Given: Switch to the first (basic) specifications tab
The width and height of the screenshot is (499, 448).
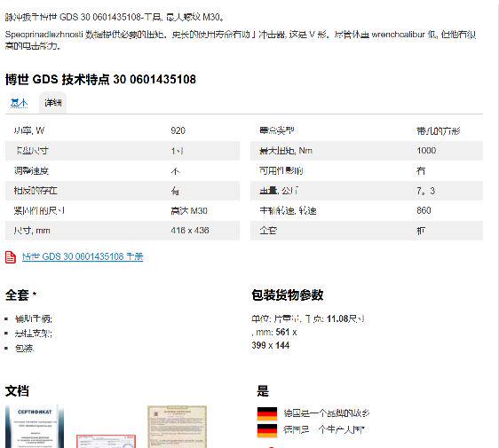Looking at the screenshot, I should [x=20, y=103].
